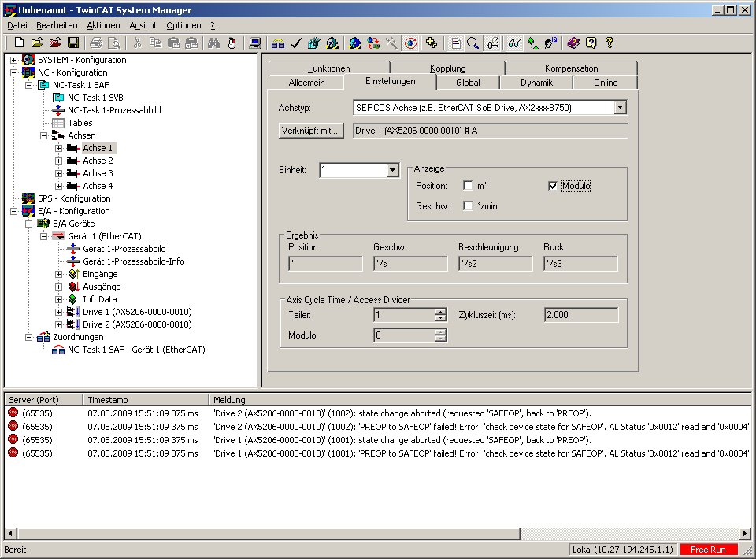Open the Optionen menu
This screenshot has width=756, height=559.
point(183,25)
